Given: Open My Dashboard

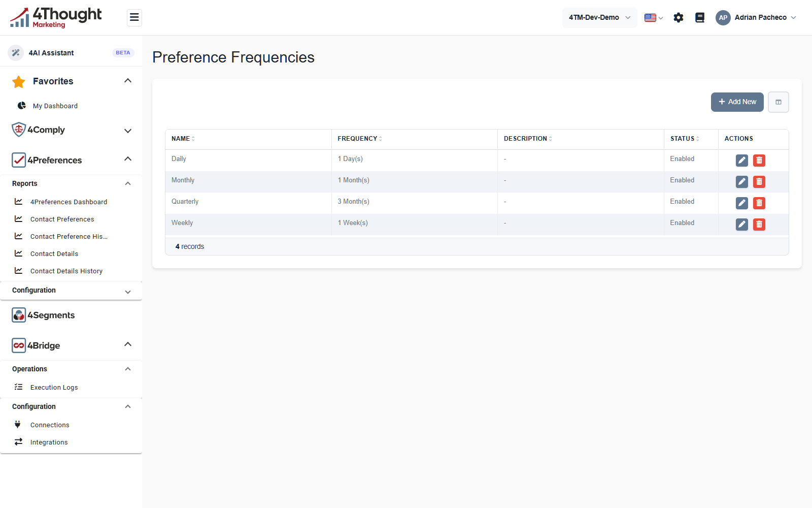Looking at the screenshot, I should click(55, 106).
